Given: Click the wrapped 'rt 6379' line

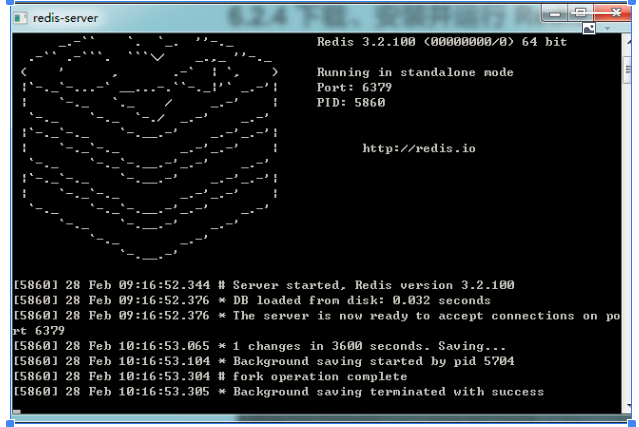Looking at the screenshot, I should pos(39,330).
